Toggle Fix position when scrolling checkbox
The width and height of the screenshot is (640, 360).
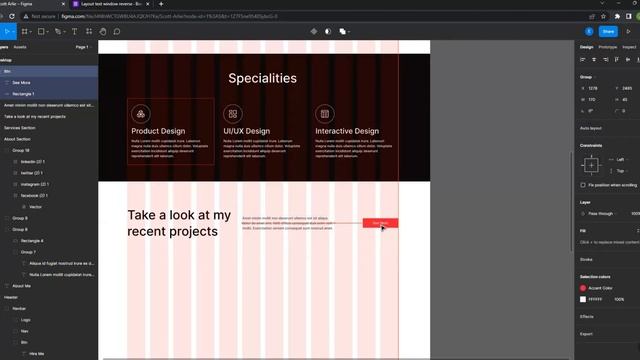click(x=583, y=185)
